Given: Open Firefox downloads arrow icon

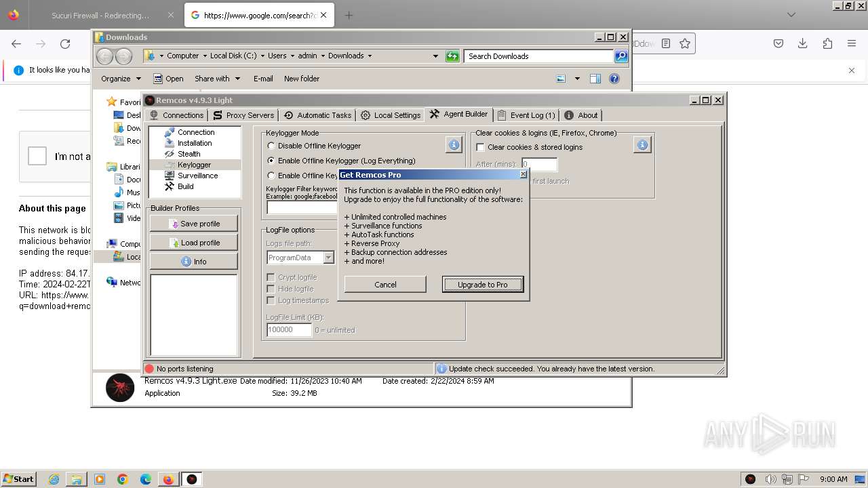Looking at the screenshot, I should click(803, 43).
